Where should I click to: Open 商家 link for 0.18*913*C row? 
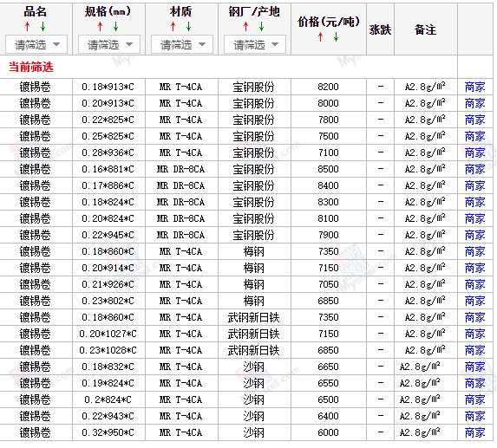[474, 87]
